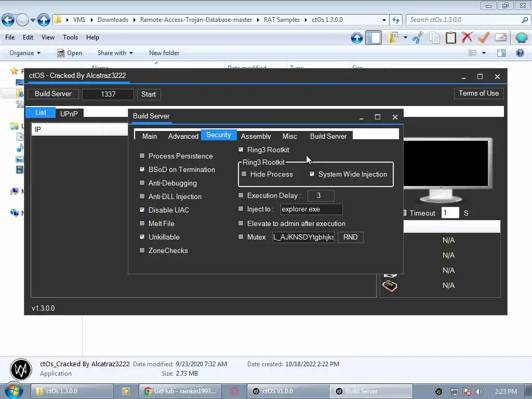Click the RND mutex button

[351, 237]
